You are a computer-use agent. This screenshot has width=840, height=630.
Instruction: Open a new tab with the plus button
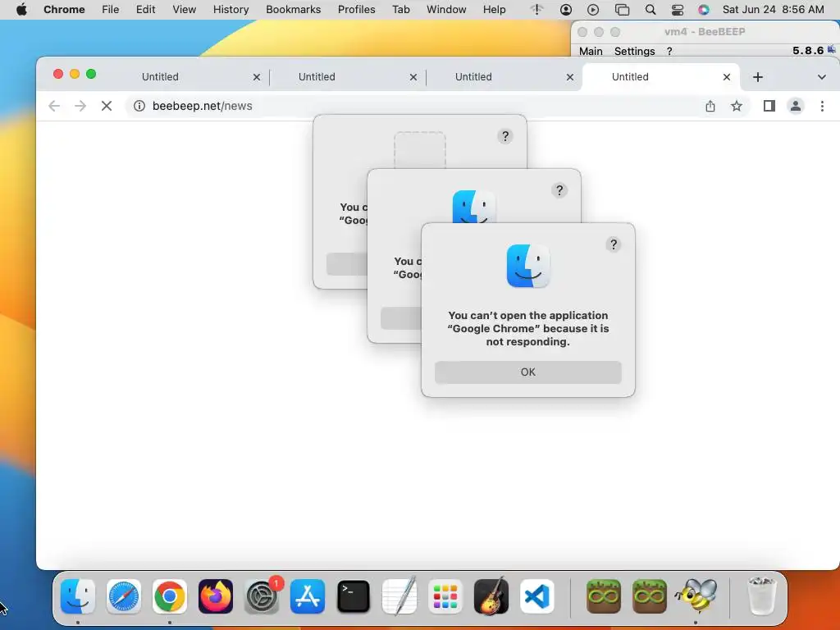pyautogui.click(x=757, y=77)
